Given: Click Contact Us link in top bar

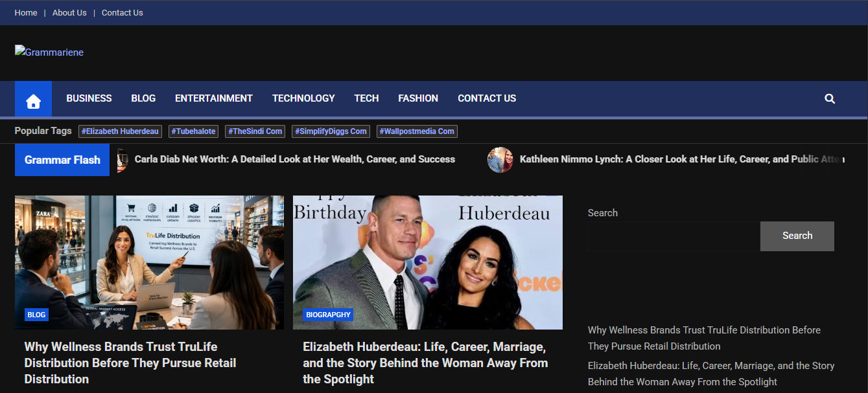Looking at the screenshot, I should point(123,13).
